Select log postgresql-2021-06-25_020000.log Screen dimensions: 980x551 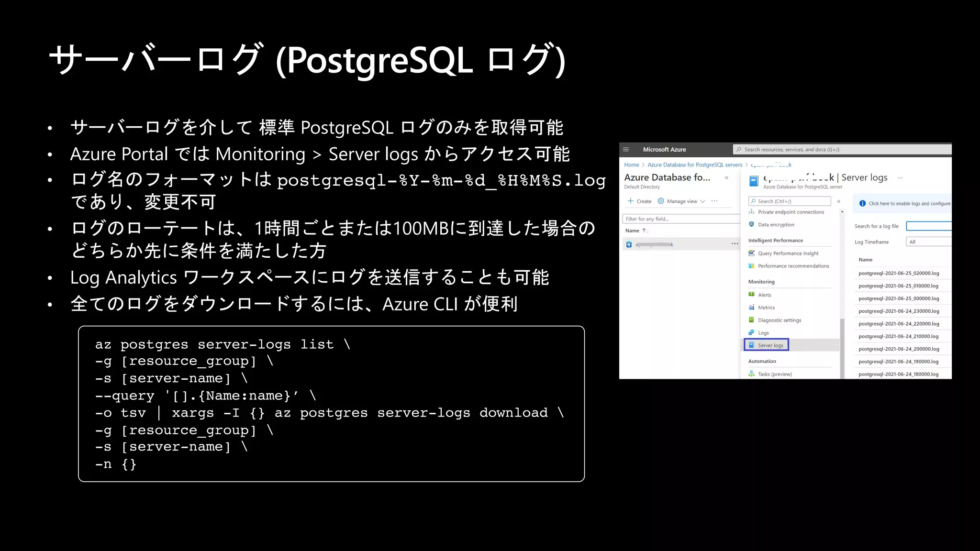pos(899,273)
